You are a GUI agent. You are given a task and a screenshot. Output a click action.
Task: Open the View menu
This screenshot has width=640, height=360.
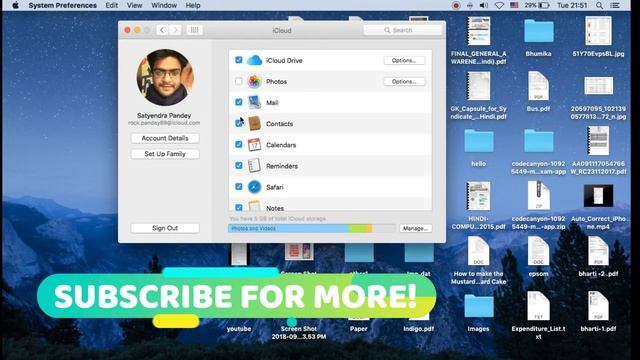[134, 5]
